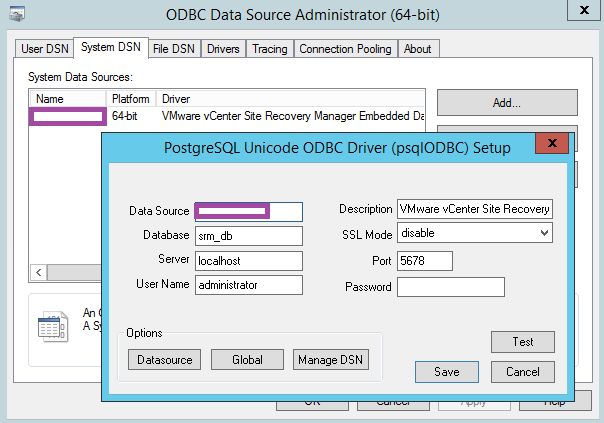Click the Server field localhost

(249, 261)
